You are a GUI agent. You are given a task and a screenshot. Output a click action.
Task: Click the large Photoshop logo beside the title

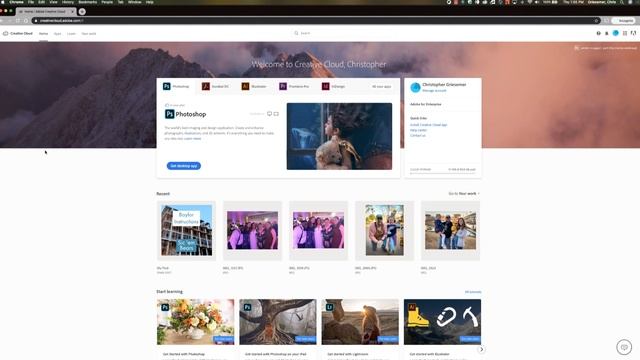[x=169, y=114]
